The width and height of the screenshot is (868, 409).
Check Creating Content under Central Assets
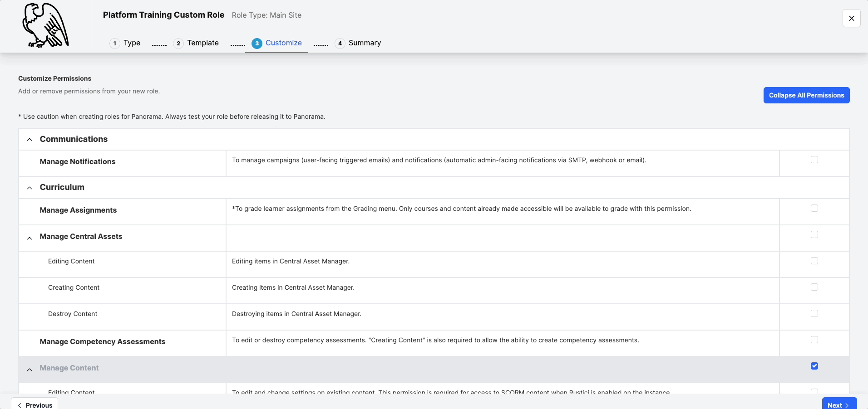point(814,287)
